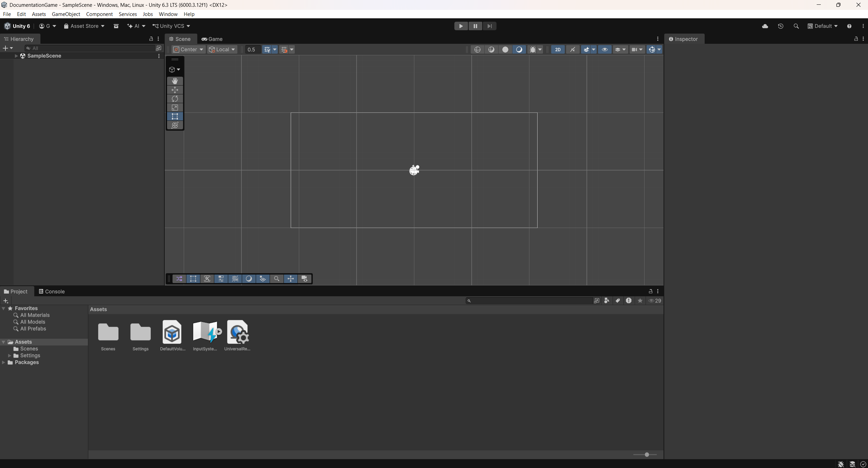Select the Rotate tool
Screen dimensions: 868x468
tap(175, 98)
